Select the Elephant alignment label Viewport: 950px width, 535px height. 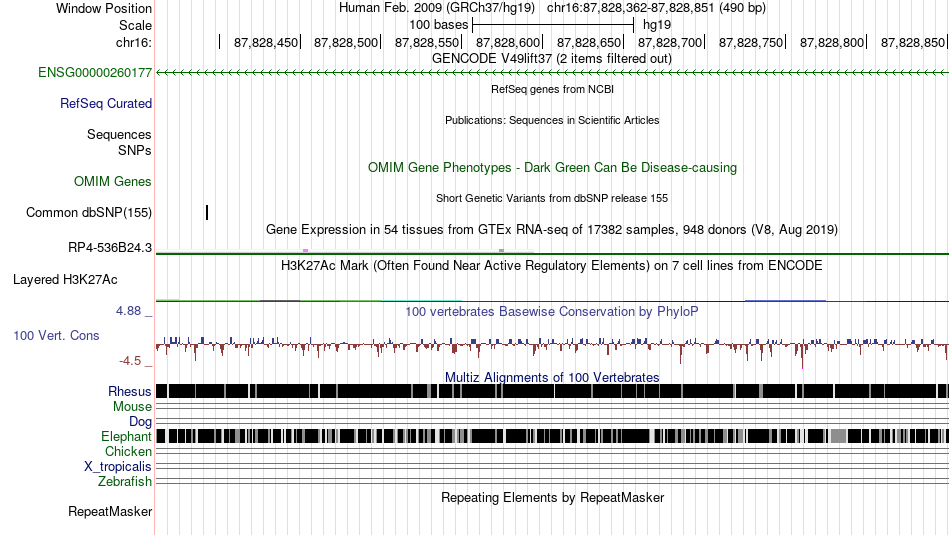[126, 437]
